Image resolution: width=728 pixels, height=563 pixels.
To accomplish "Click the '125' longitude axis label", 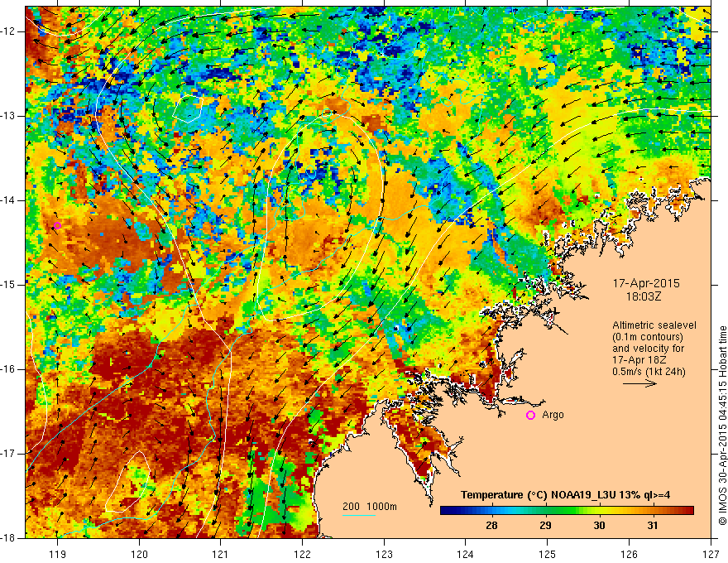I will (x=548, y=554).
